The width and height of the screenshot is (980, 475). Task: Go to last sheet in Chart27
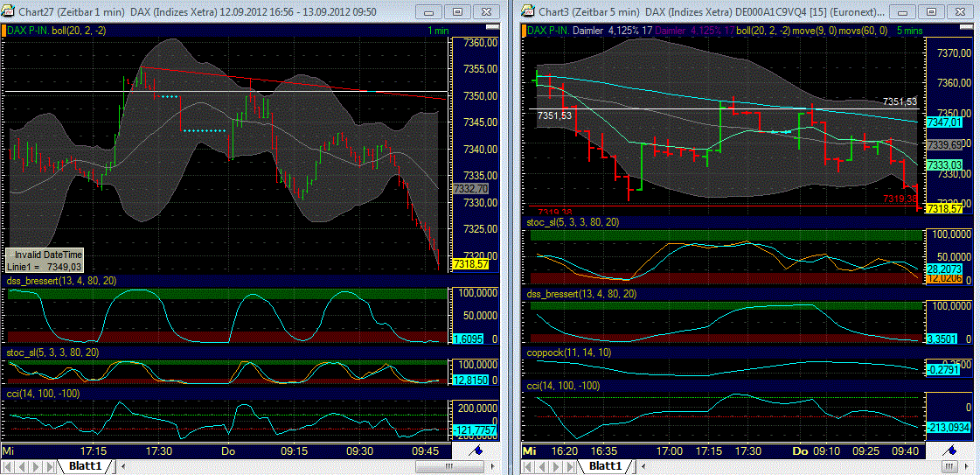click(49, 466)
